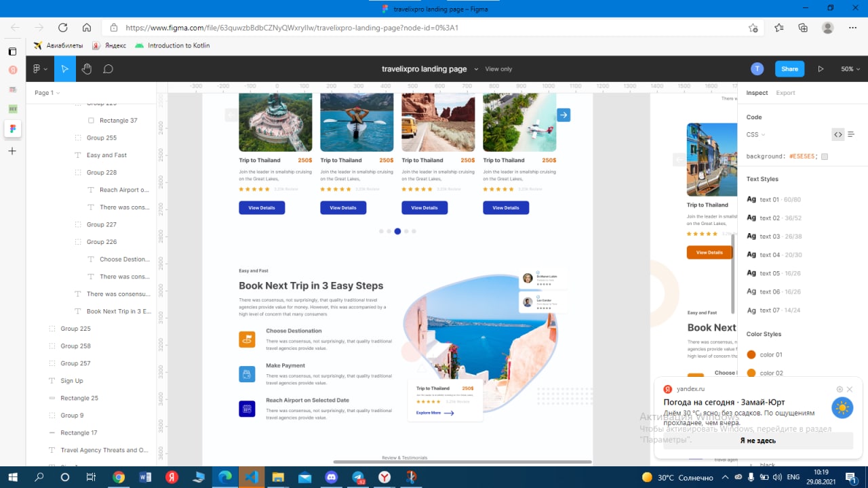Open the browser profile icon

tap(827, 28)
